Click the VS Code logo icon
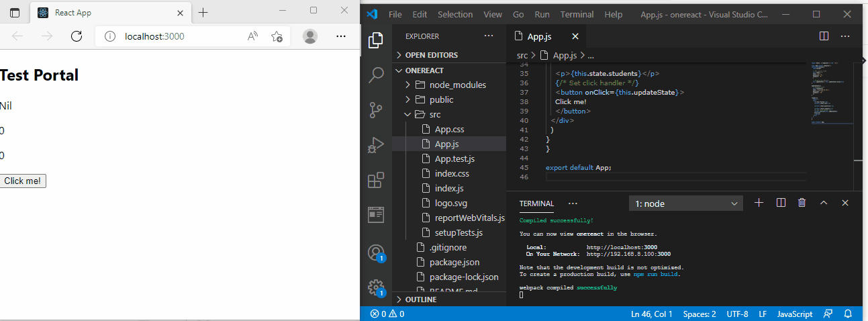 tap(373, 14)
